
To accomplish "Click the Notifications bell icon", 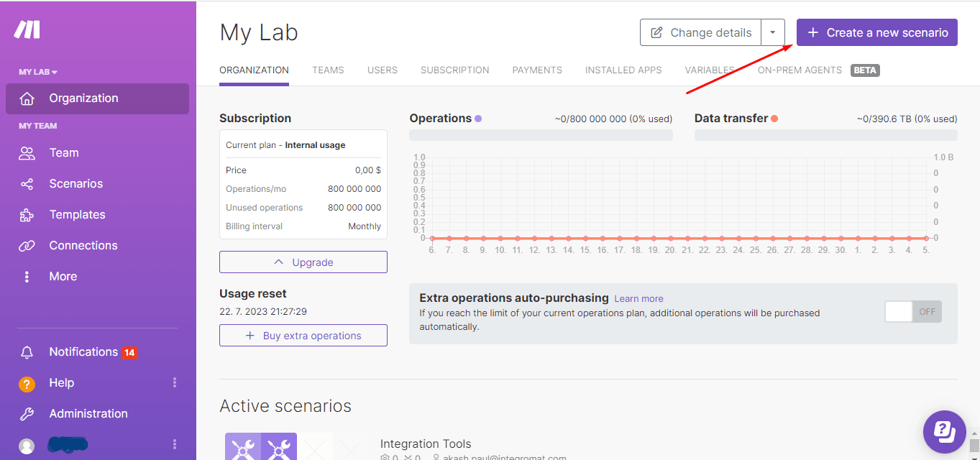I will [x=27, y=351].
